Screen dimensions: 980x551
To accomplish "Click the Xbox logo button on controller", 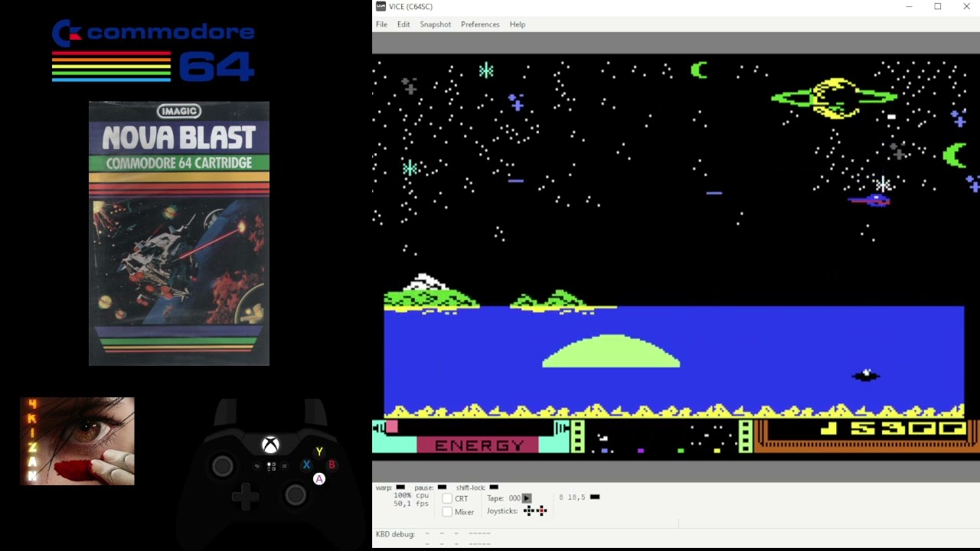I will point(270,445).
